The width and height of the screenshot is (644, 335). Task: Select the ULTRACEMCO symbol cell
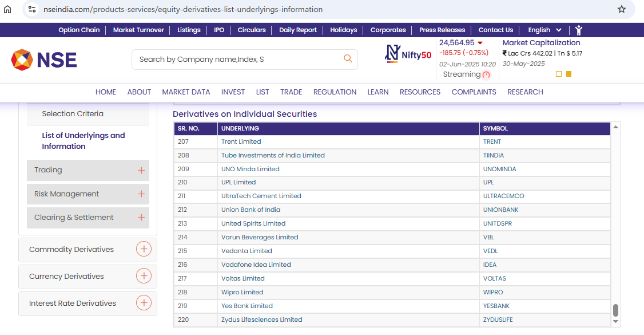coord(544,196)
